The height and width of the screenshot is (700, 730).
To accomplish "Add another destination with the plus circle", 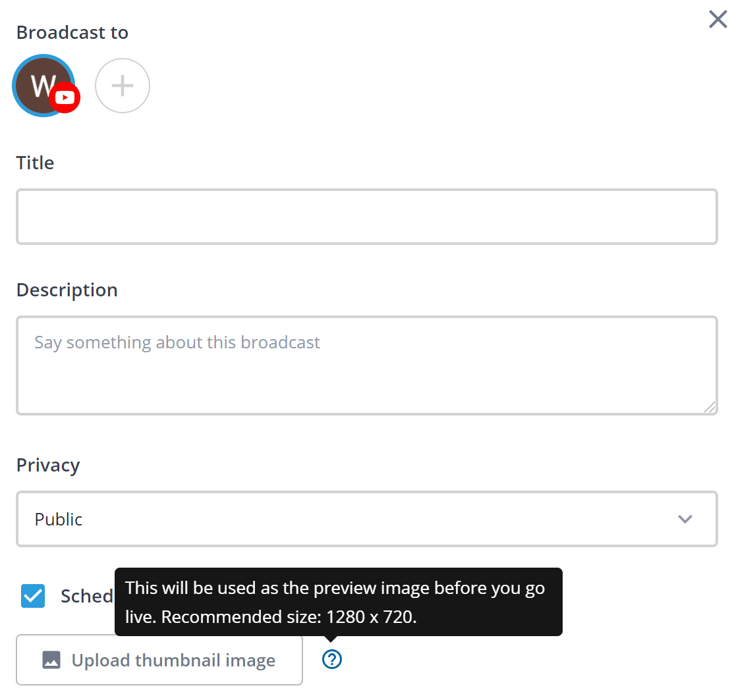I will tap(123, 86).
